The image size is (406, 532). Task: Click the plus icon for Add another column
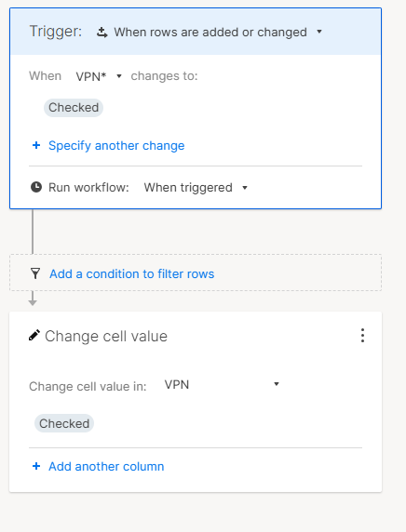pos(36,466)
